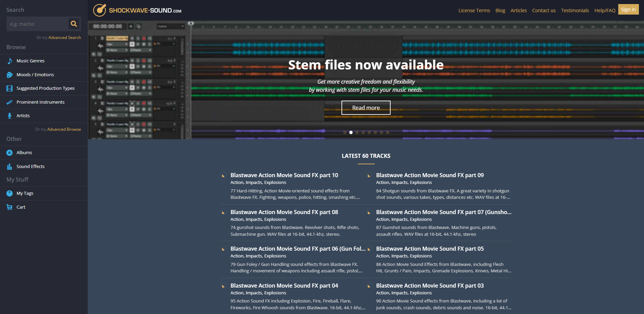Click the Music Genres note icon
The width and height of the screenshot is (644, 314).
tap(10, 61)
